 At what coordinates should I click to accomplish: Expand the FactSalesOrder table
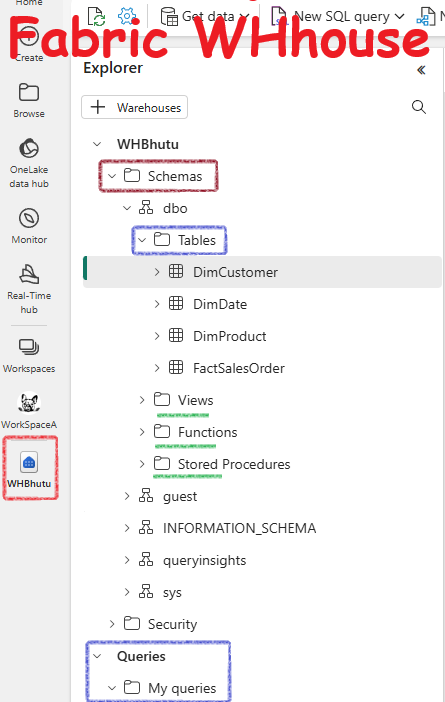click(157, 368)
